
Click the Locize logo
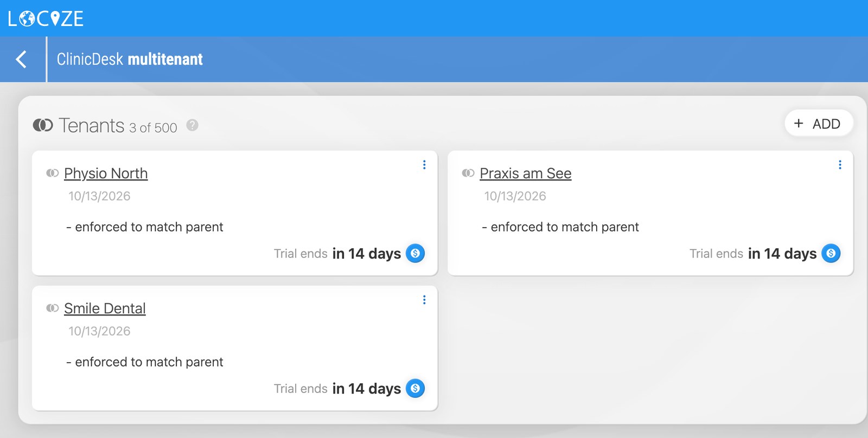click(46, 18)
